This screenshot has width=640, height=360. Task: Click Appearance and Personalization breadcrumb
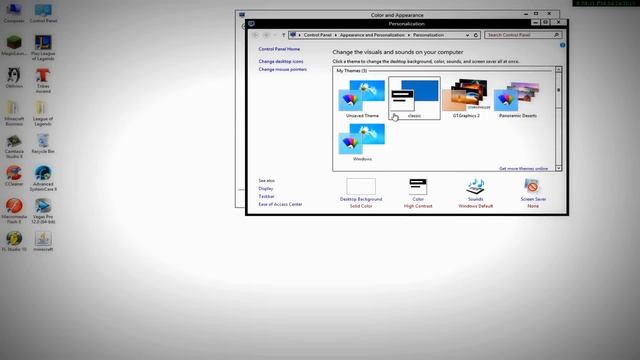(372, 35)
